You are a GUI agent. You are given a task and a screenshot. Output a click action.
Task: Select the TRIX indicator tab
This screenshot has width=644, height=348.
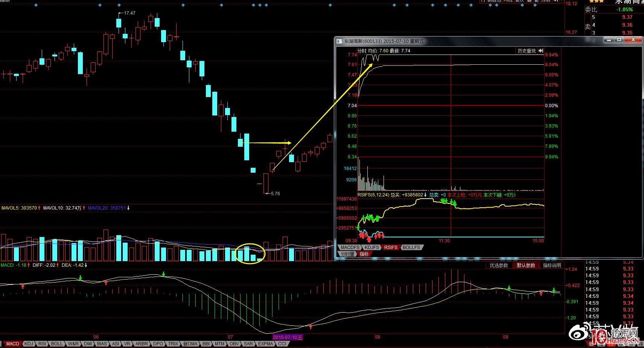(x=173, y=344)
